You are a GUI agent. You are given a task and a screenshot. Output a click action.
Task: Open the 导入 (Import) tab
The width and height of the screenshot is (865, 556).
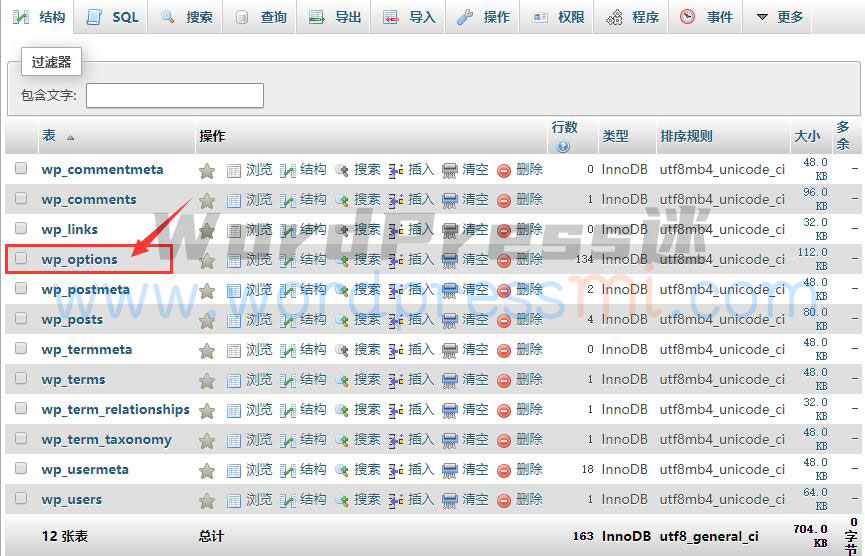(408, 17)
